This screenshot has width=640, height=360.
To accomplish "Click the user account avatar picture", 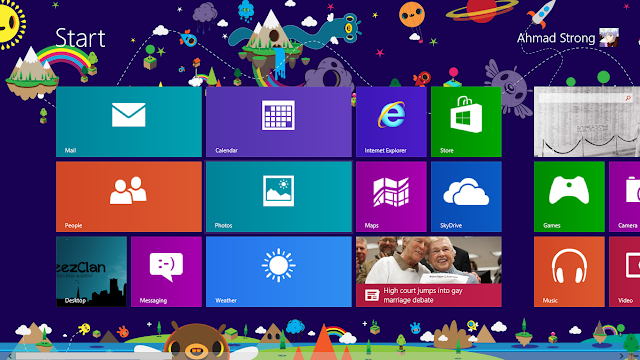I will click(x=609, y=38).
